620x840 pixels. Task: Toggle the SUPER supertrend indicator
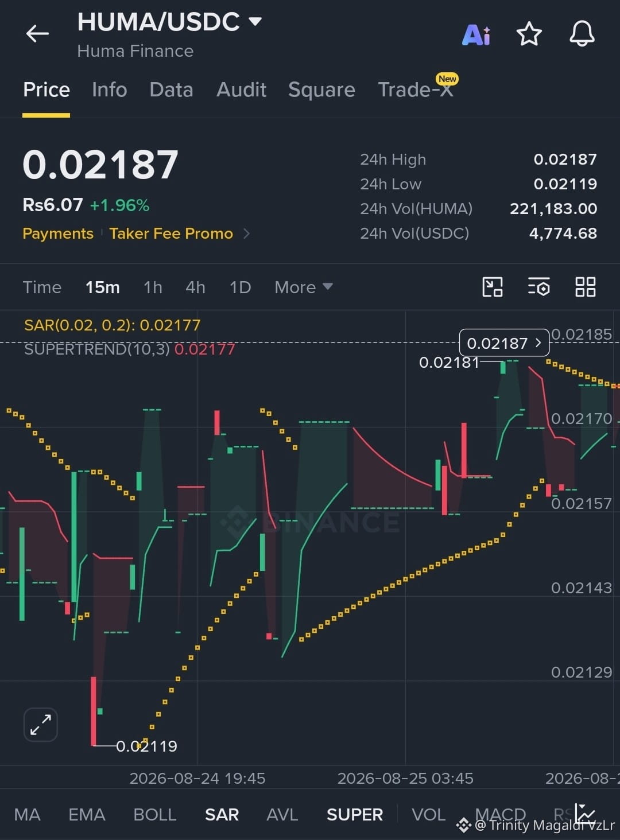coord(355,814)
